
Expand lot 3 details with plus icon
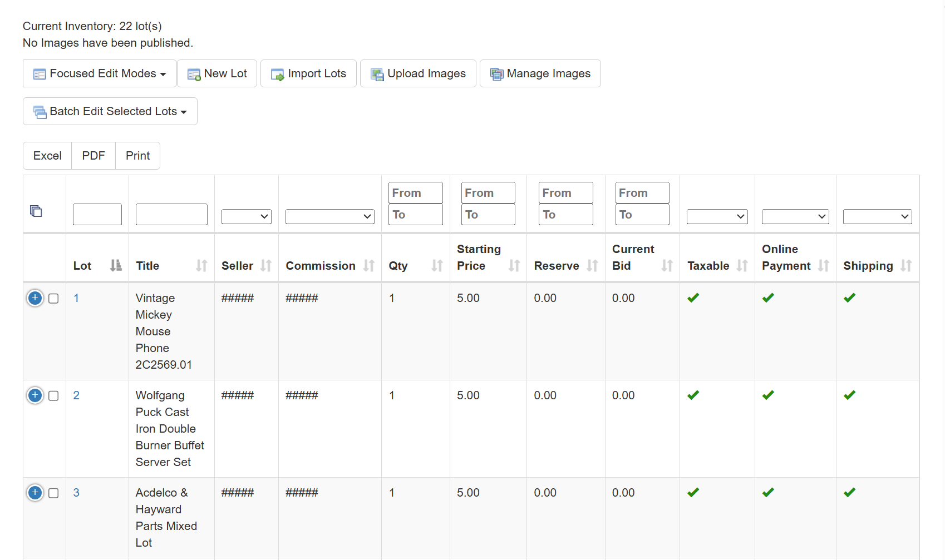[35, 493]
